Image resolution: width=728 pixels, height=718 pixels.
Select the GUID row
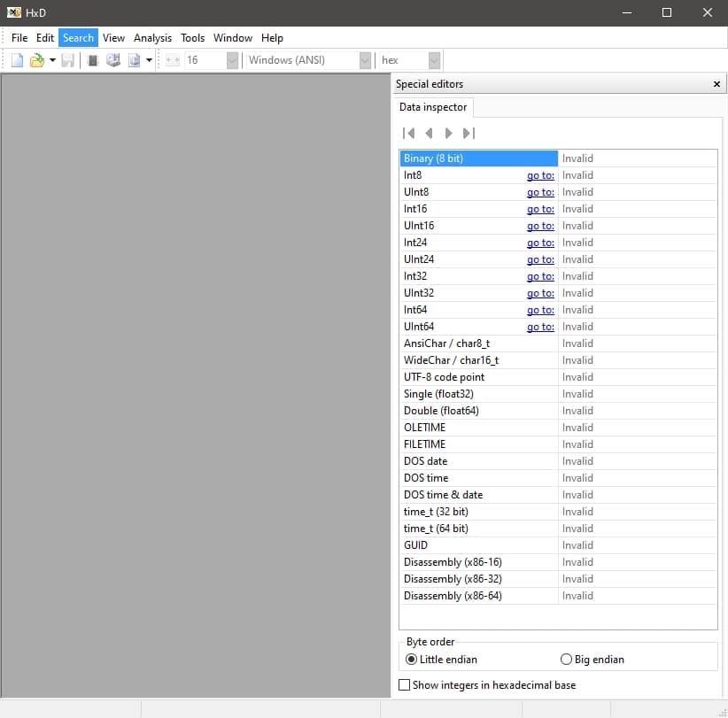(558, 545)
